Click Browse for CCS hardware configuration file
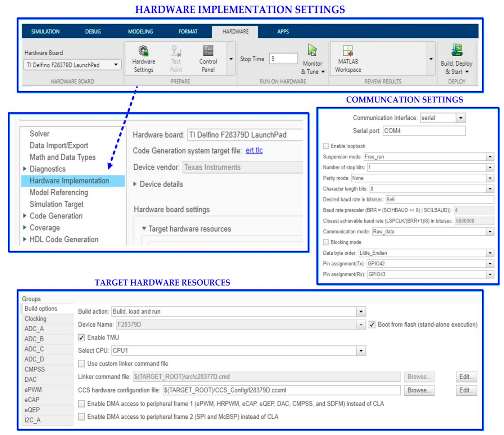The width and height of the screenshot is (504, 435). [x=419, y=390]
